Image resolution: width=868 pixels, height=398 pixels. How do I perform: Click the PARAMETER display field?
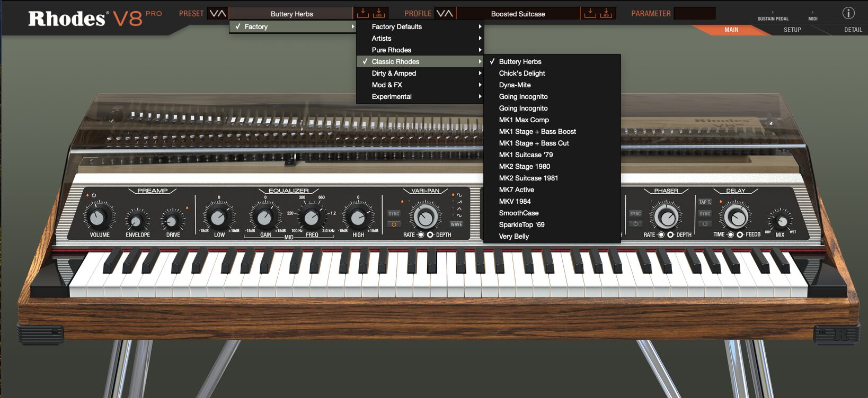[x=695, y=13]
